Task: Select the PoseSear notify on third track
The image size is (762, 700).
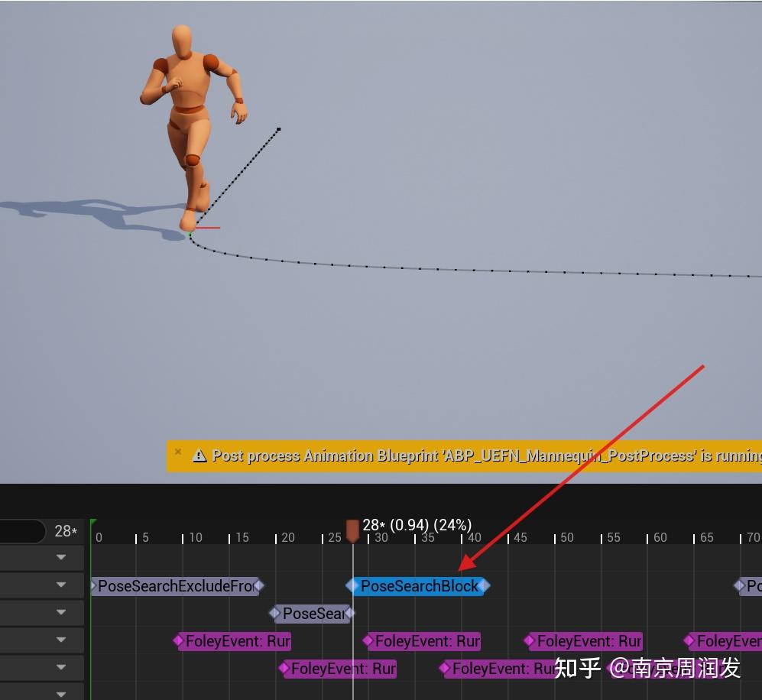Action: [x=313, y=614]
